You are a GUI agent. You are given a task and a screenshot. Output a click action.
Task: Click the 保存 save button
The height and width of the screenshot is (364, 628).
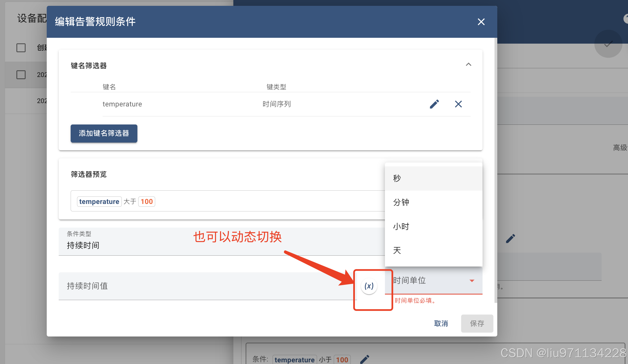477,323
